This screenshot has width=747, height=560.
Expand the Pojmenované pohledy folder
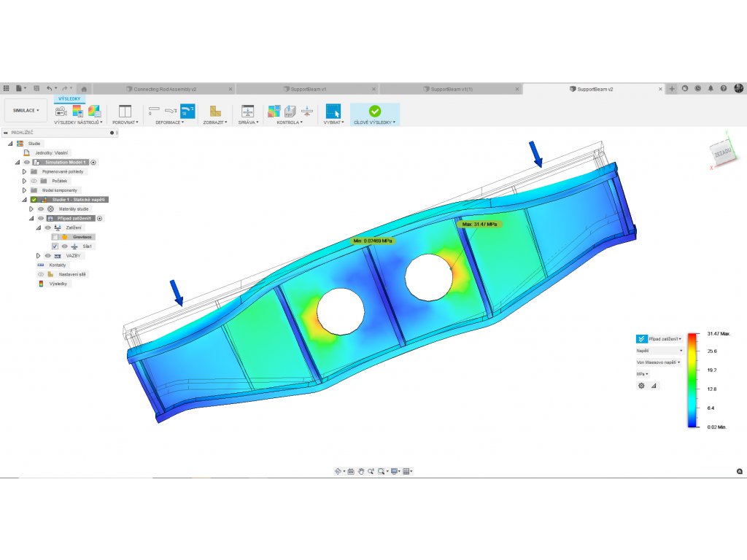[24, 171]
